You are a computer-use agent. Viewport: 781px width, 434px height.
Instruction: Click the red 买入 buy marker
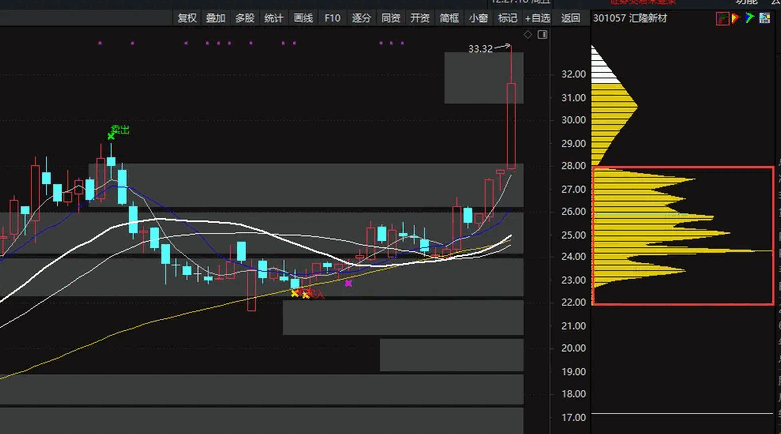312,293
